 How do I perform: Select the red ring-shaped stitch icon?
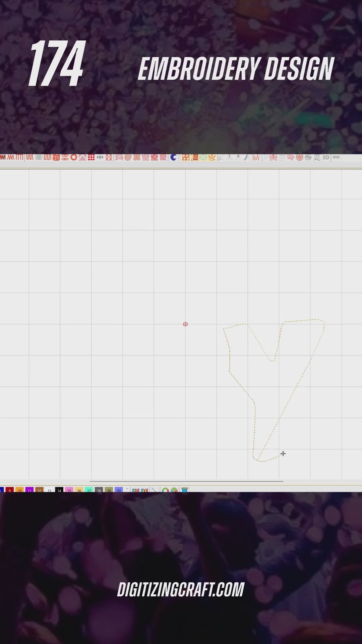point(74,158)
